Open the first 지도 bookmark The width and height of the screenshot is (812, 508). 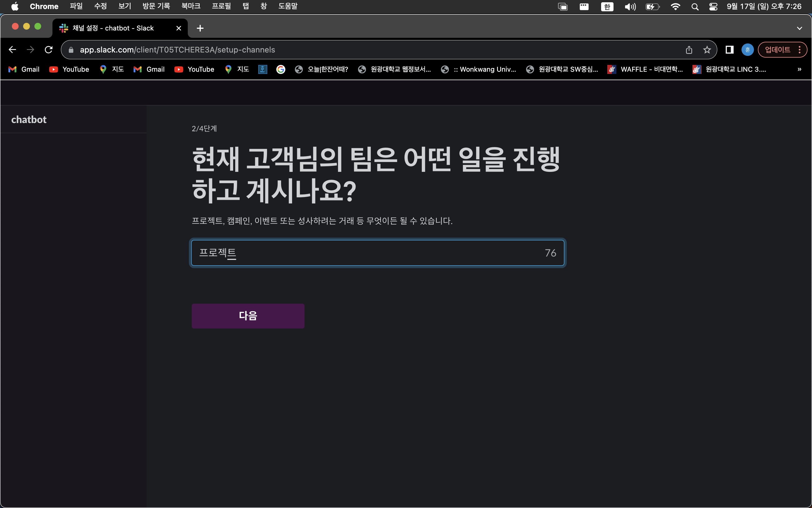click(x=112, y=69)
